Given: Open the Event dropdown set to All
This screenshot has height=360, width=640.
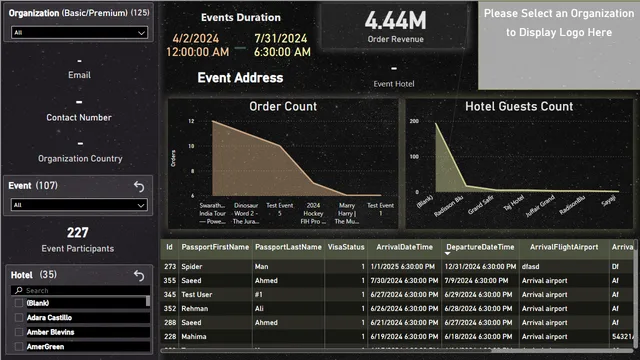Looking at the screenshot, I should (79, 205).
